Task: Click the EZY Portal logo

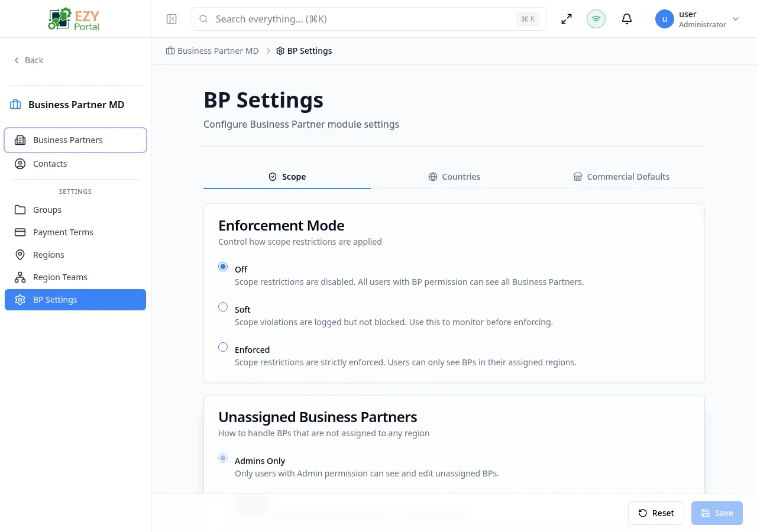Action: (x=75, y=19)
